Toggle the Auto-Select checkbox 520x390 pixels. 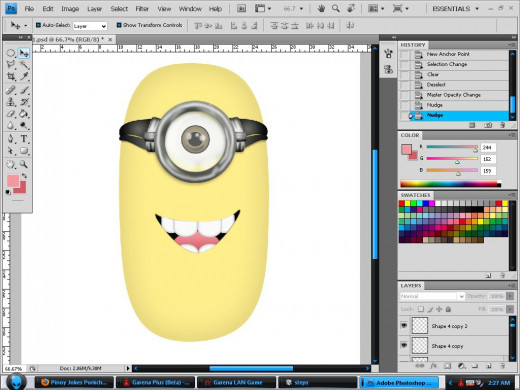pos(38,25)
